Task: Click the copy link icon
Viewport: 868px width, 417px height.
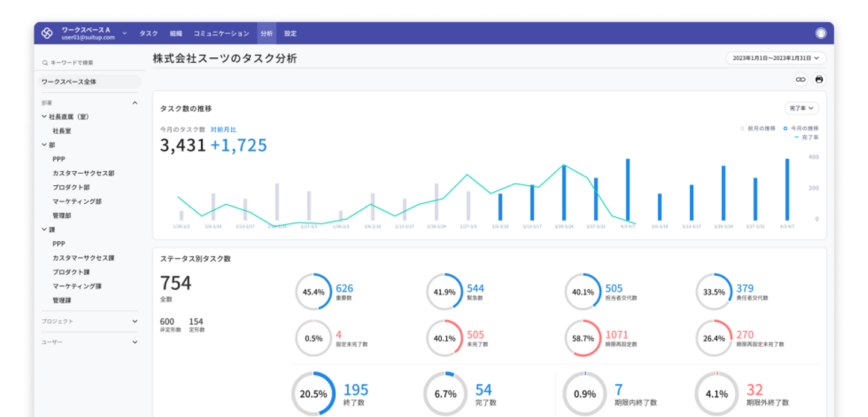Action: (800, 79)
